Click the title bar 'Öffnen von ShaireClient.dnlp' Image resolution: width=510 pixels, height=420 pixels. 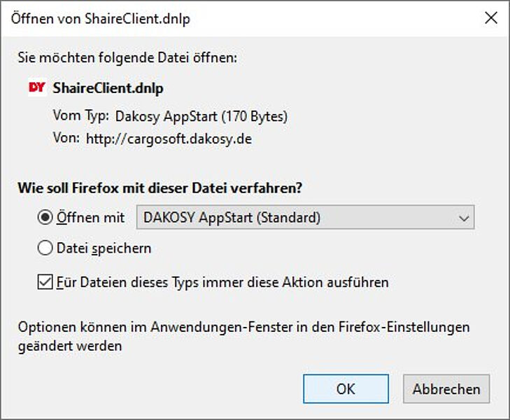pos(100,19)
